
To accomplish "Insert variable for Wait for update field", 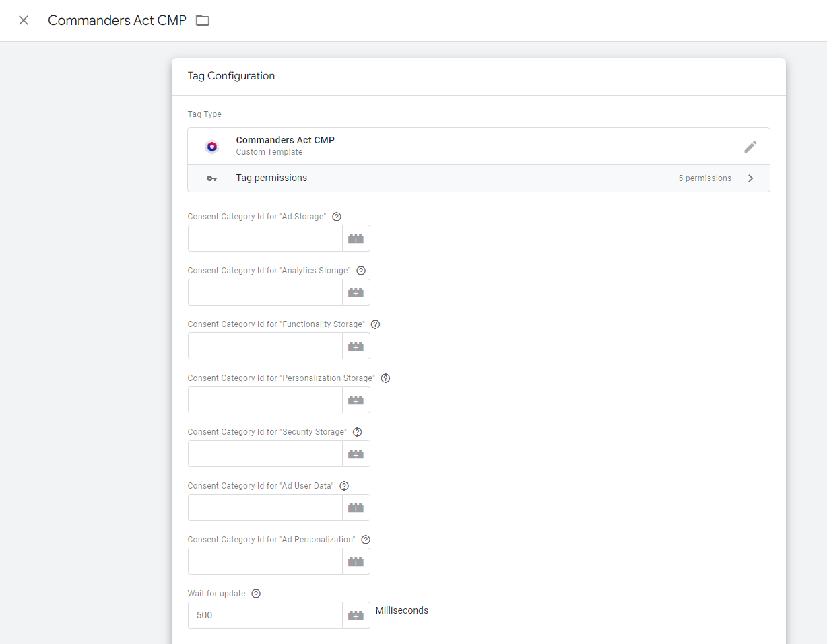I will 356,615.
